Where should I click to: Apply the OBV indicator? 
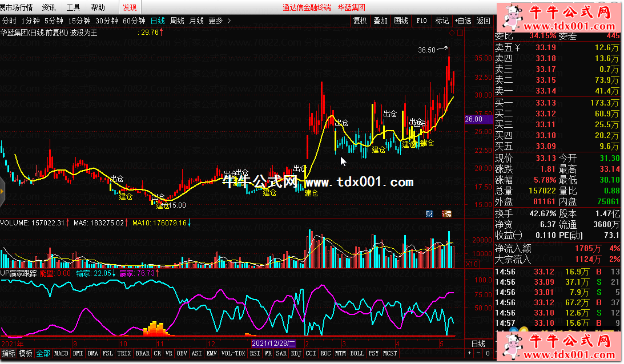click(182, 353)
